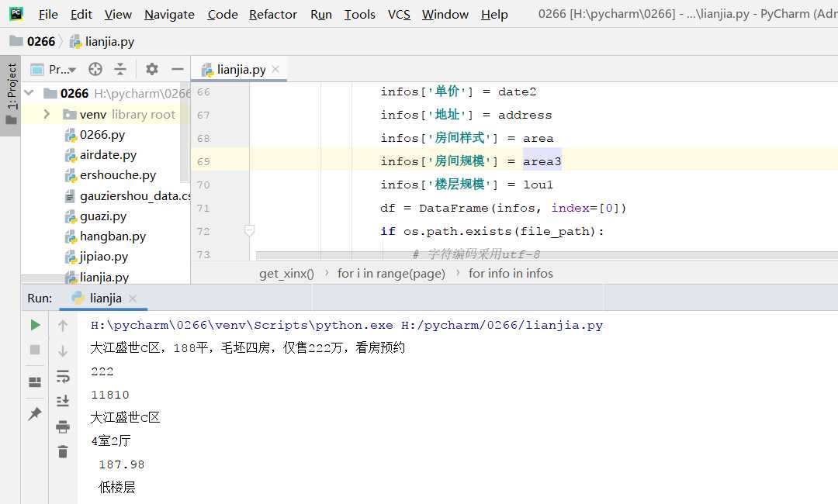Close the lianjia.py editor tab
The image size is (838, 504).
coord(275,69)
